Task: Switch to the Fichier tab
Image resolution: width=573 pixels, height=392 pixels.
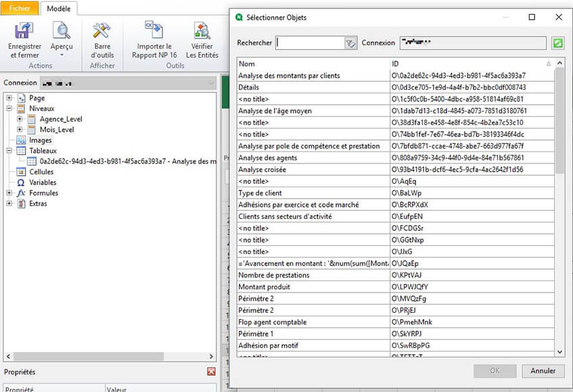Action: (x=20, y=7)
